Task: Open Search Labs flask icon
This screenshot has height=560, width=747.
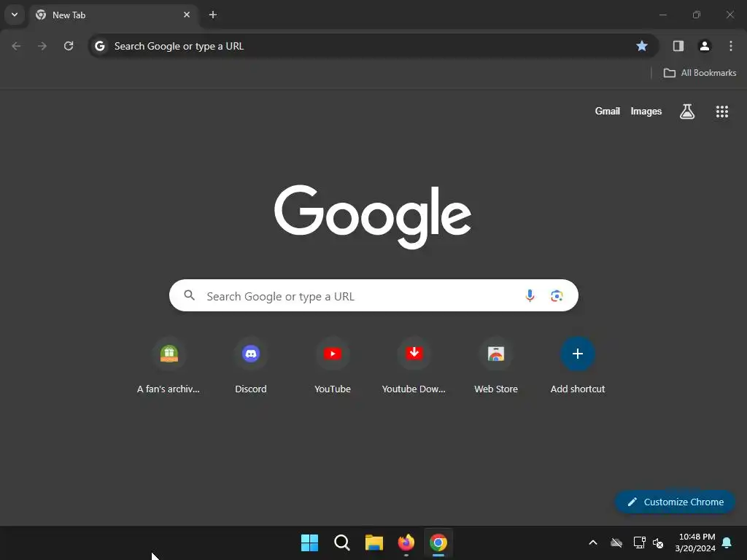Action: pyautogui.click(x=687, y=112)
